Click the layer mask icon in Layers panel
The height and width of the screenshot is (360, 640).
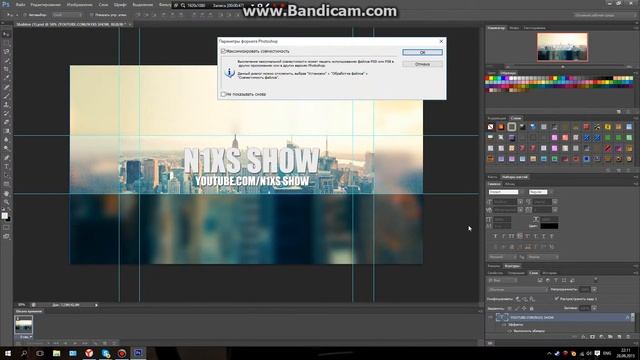pyautogui.click(x=592, y=337)
